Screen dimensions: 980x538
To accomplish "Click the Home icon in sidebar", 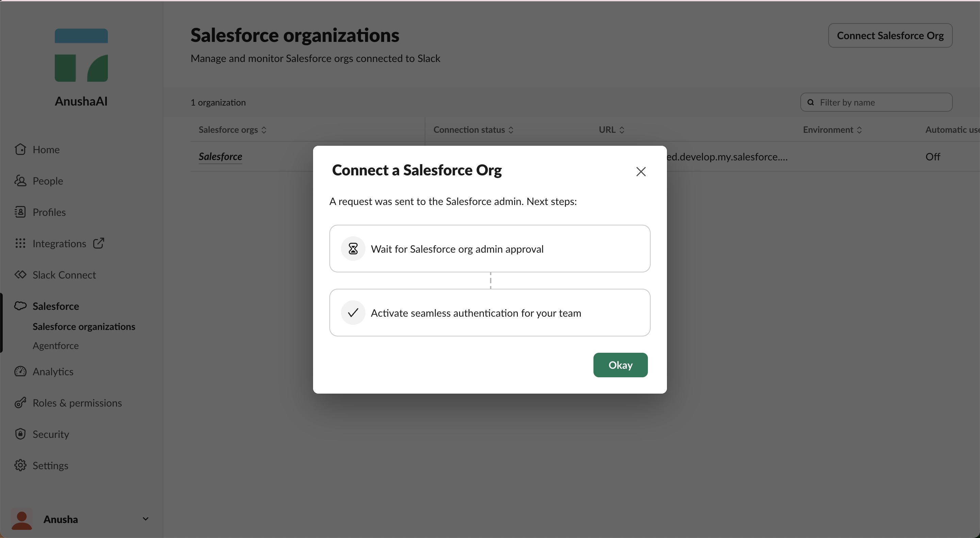I will (x=20, y=149).
